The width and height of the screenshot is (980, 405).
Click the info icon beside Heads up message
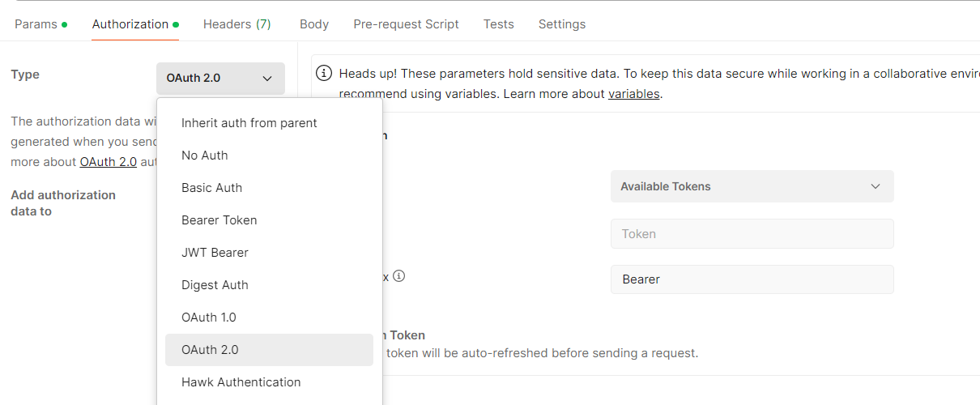click(324, 74)
